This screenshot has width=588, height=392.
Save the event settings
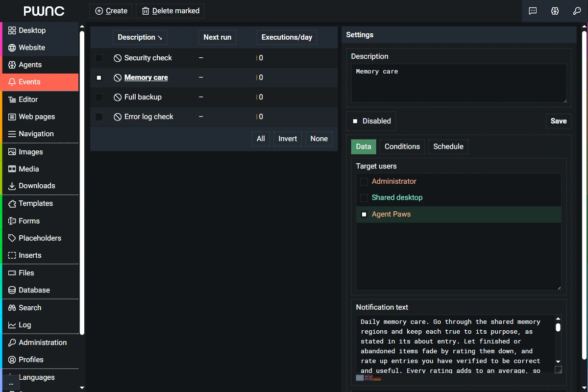pos(559,121)
